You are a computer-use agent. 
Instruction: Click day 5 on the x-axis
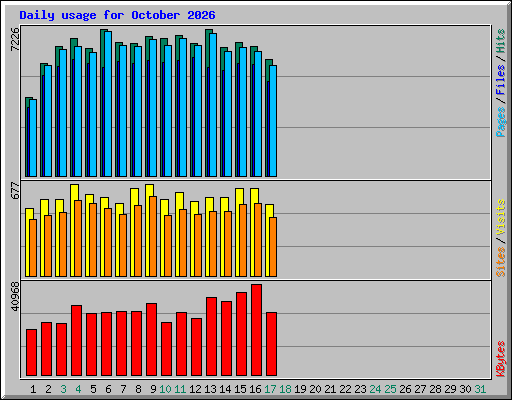click(93, 389)
